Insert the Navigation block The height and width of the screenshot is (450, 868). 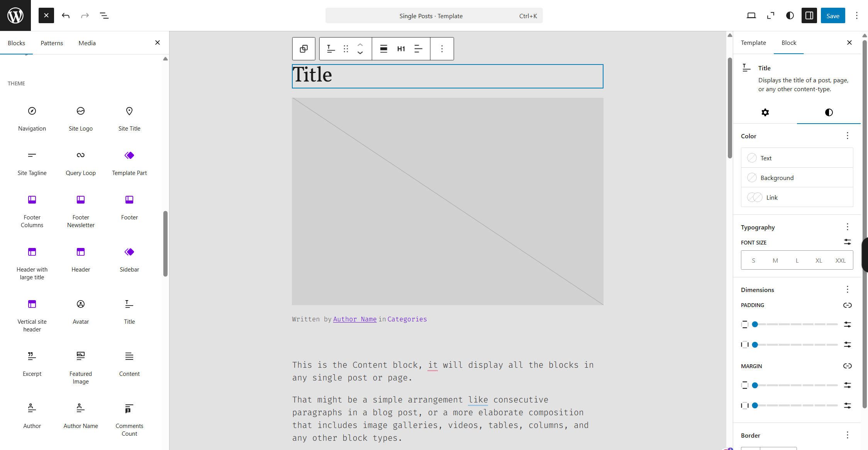[32, 119]
